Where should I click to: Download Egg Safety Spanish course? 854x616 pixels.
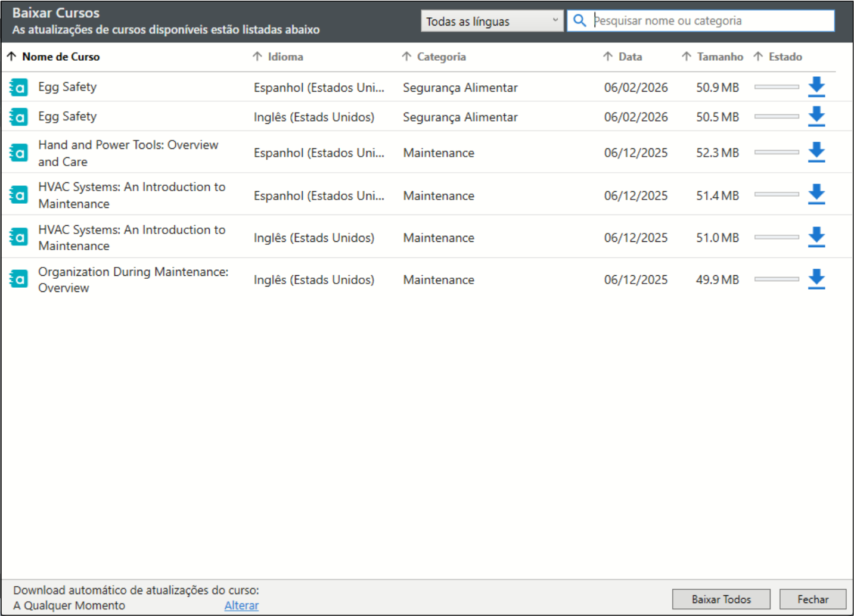tap(816, 87)
